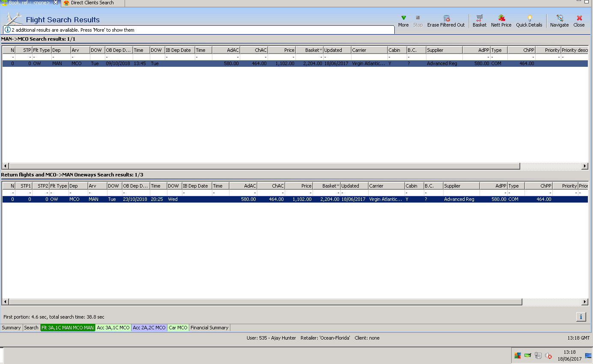Click the filter cell under return Supplier column
This screenshot has width=593, height=364.
(461, 193)
